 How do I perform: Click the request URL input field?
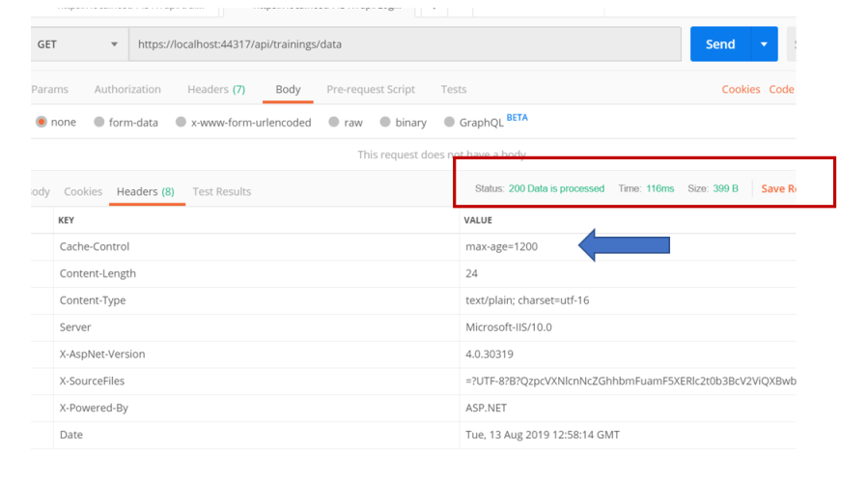[406, 44]
